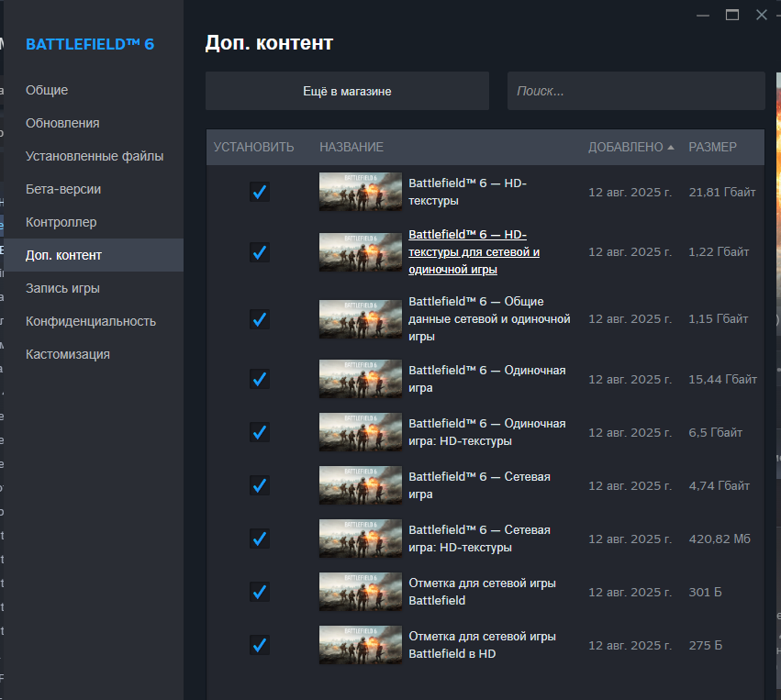Click the 15,44 Гбайт size value
The image size is (781, 700).
tap(723, 380)
